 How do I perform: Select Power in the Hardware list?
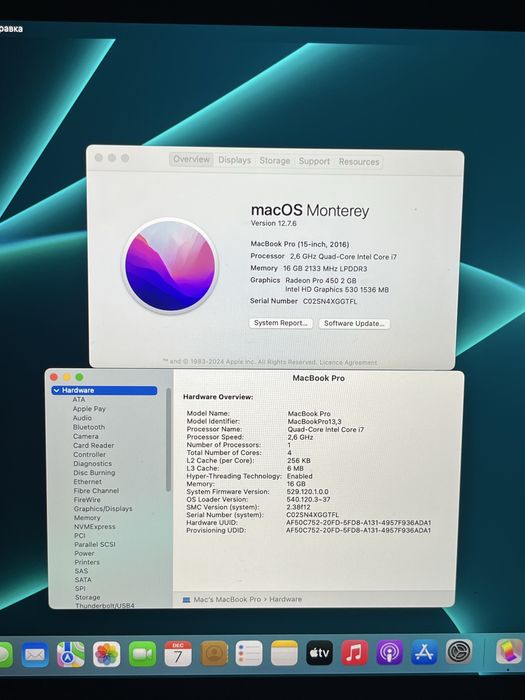(84, 554)
